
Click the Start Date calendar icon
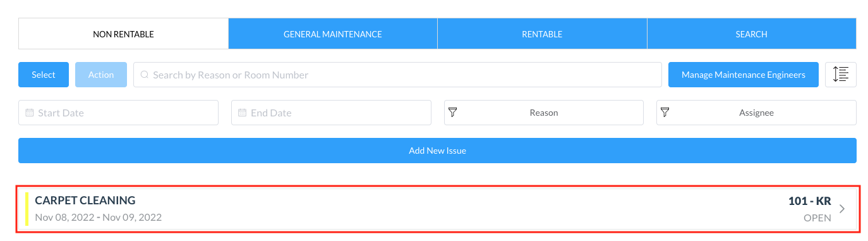tap(29, 113)
